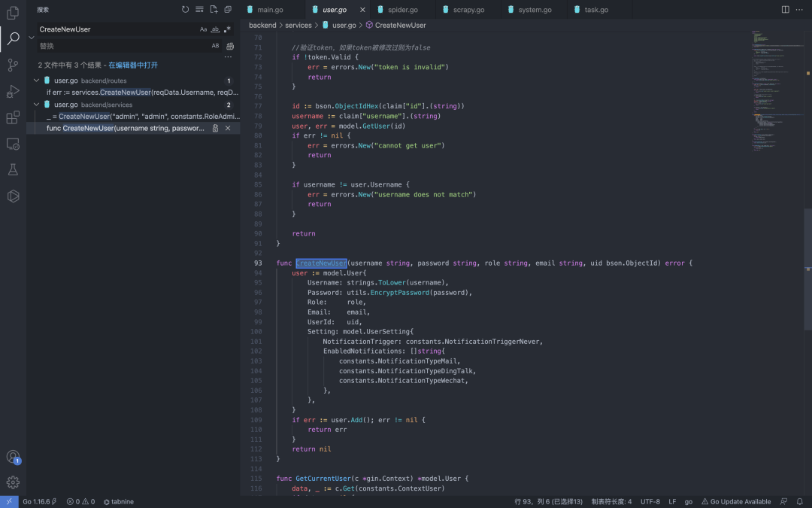This screenshot has height=508, width=812.
Task: Collapse user.go backend/routes result group
Action: click(x=36, y=81)
